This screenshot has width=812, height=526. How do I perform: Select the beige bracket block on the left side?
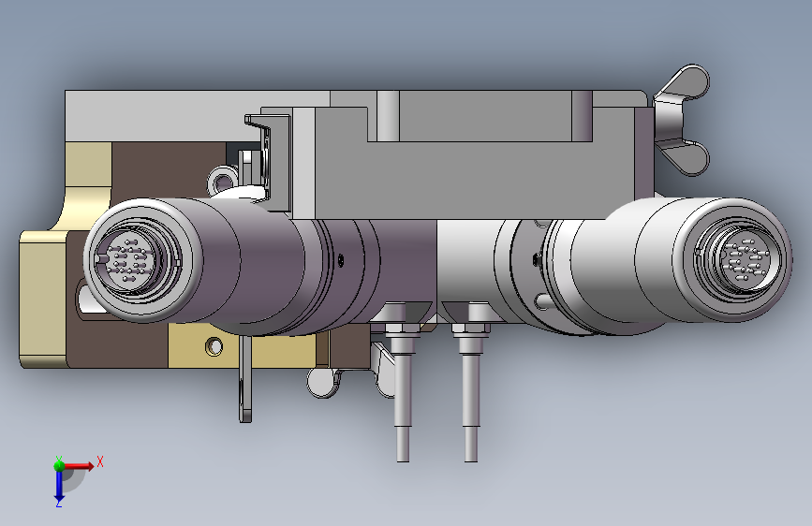[43, 300]
